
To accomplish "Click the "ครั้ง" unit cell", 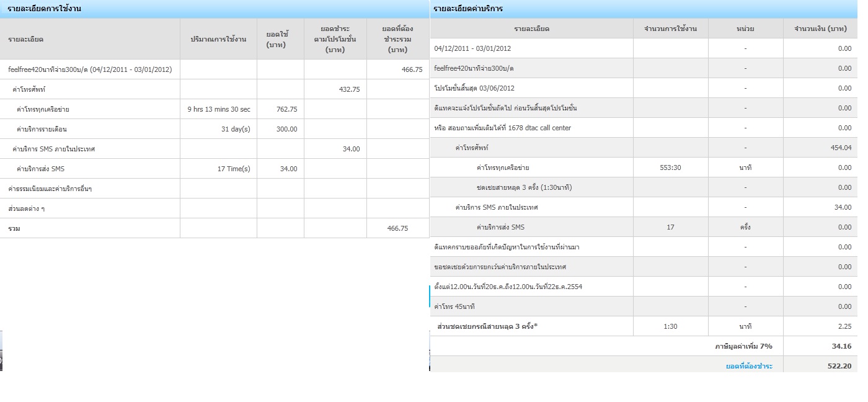I will coord(745,227).
